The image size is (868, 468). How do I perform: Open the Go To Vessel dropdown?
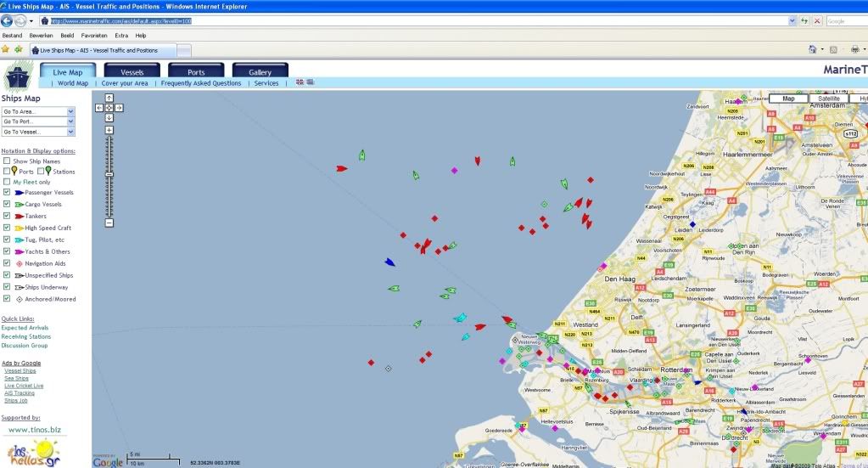37,132
